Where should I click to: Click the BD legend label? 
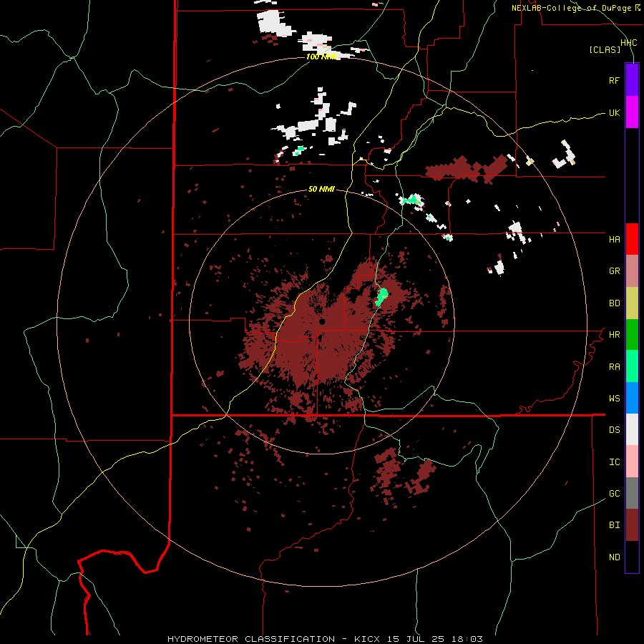[x=614, y=303]
